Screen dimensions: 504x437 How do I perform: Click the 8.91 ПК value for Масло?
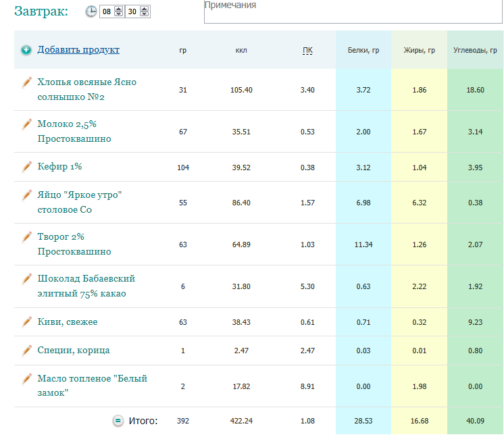307,386
